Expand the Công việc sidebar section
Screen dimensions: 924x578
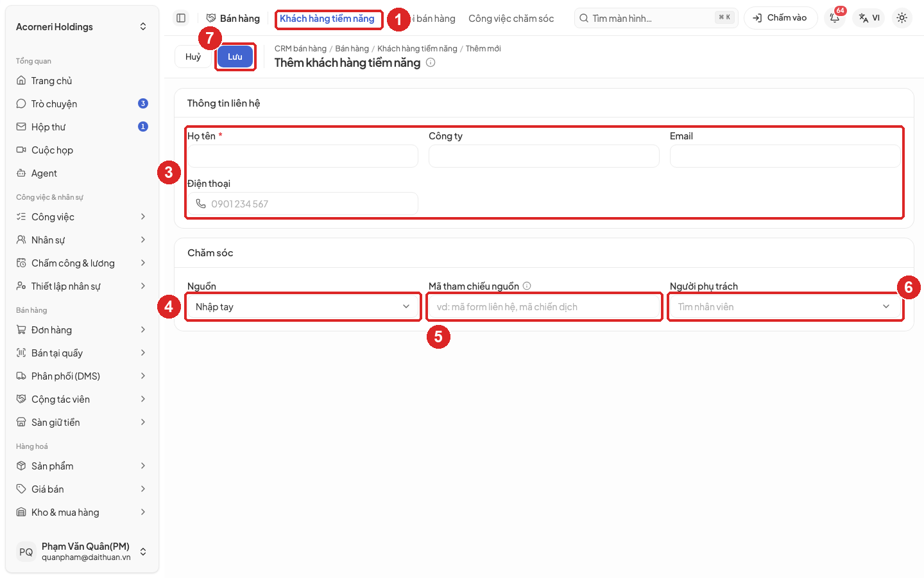coord(82,216)
